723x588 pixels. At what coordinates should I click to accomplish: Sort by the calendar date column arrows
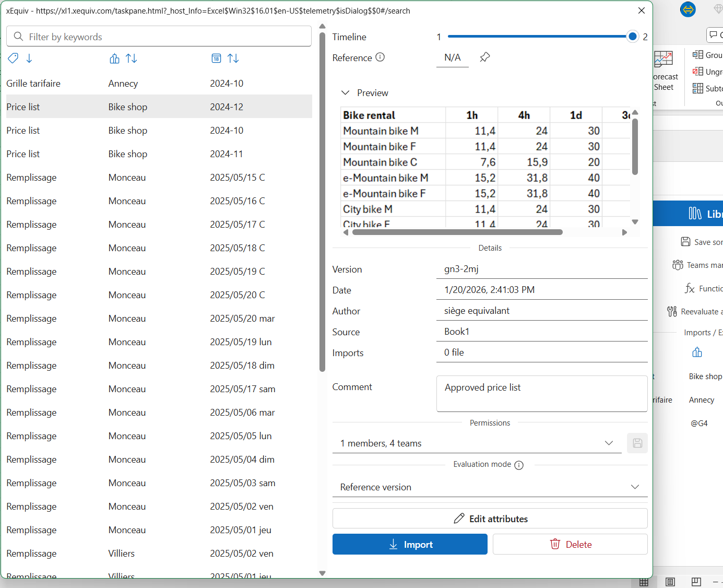233,58
